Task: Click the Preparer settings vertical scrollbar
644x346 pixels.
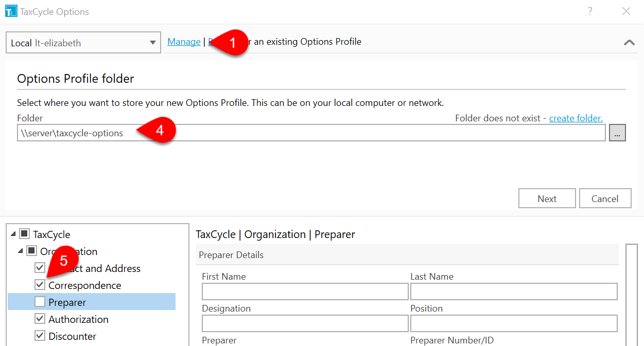Action: [x=632, y=295]
